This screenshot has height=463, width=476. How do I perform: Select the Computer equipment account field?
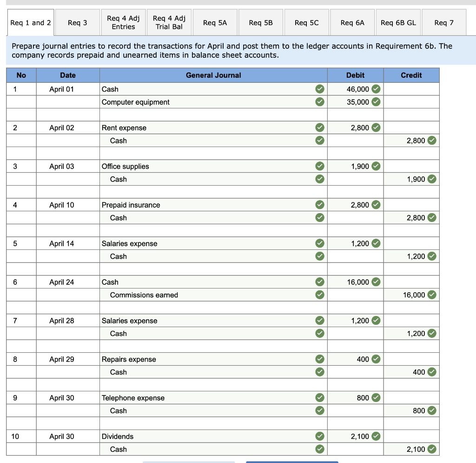213,102
